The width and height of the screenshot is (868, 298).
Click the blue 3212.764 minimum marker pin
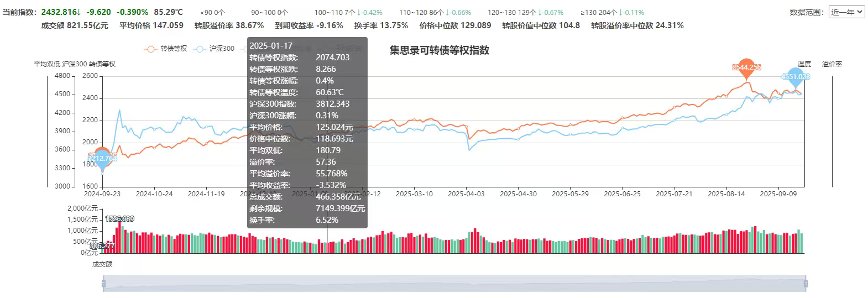click(102, 160)
